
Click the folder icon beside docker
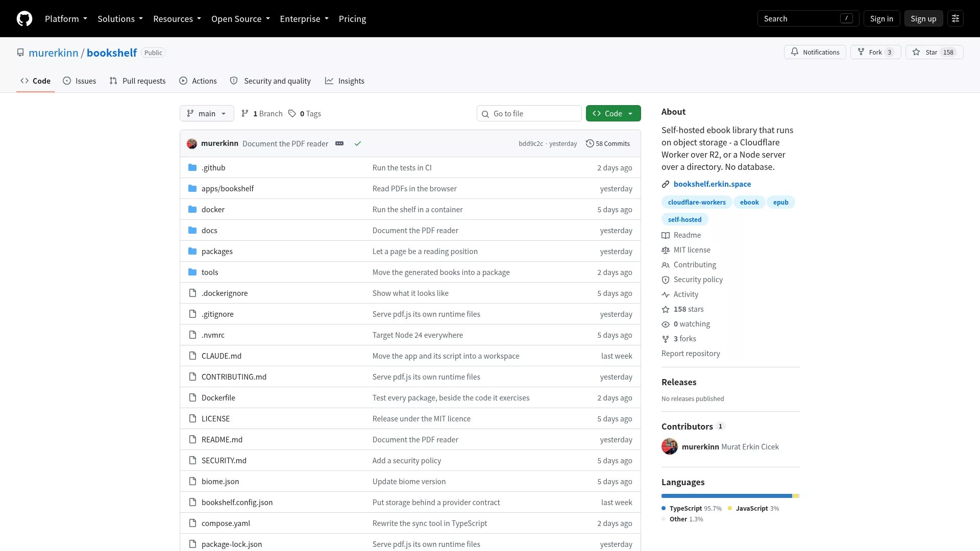tap(192, 209)
